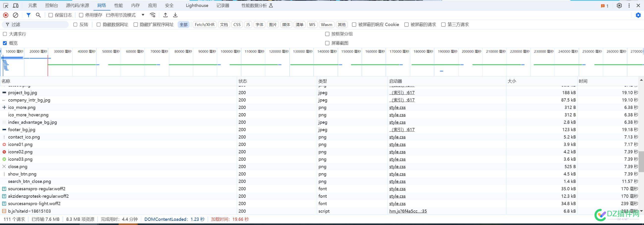Open DevTools more options menu
Viewport: 644px width, 225px height.
pos(629,5)
